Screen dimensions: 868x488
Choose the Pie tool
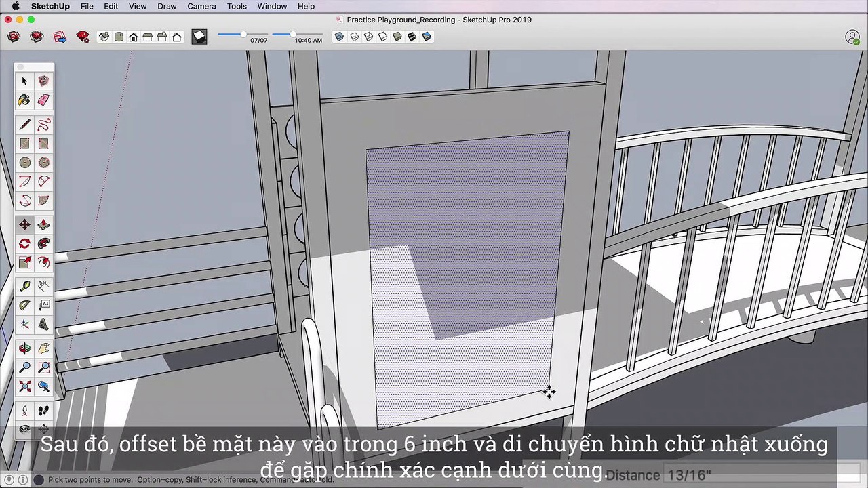[43, 201]
